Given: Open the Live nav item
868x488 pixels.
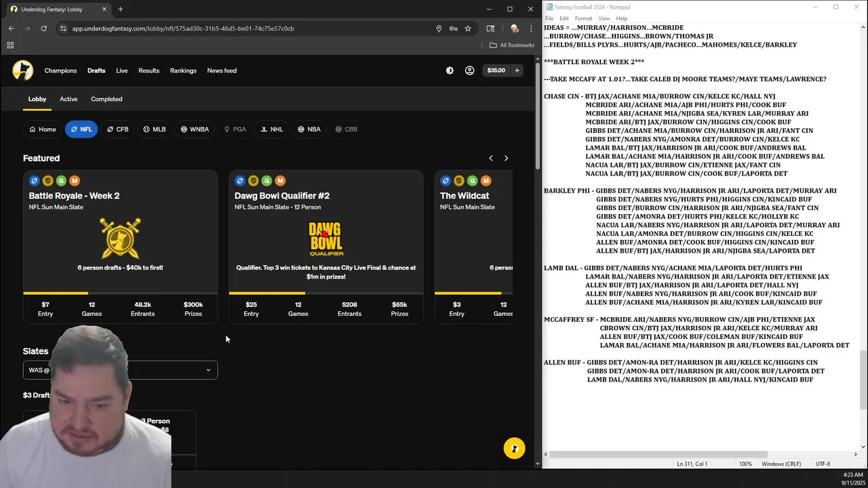Looking at the screenshot, I should (x=121, y=70).
